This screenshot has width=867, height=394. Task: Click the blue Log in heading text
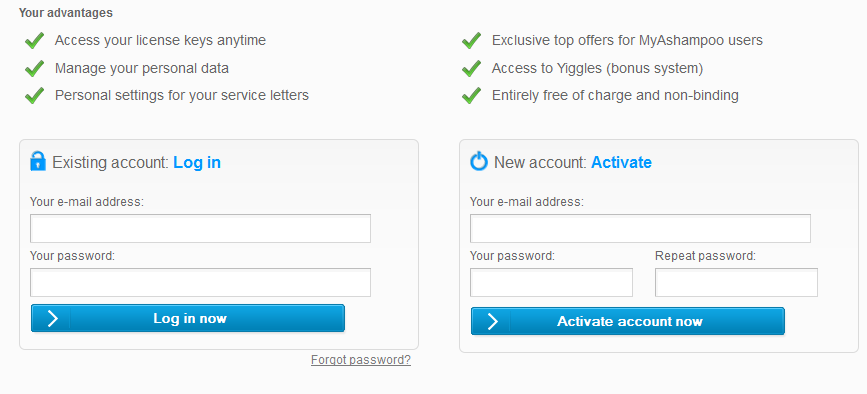[197, 162]
